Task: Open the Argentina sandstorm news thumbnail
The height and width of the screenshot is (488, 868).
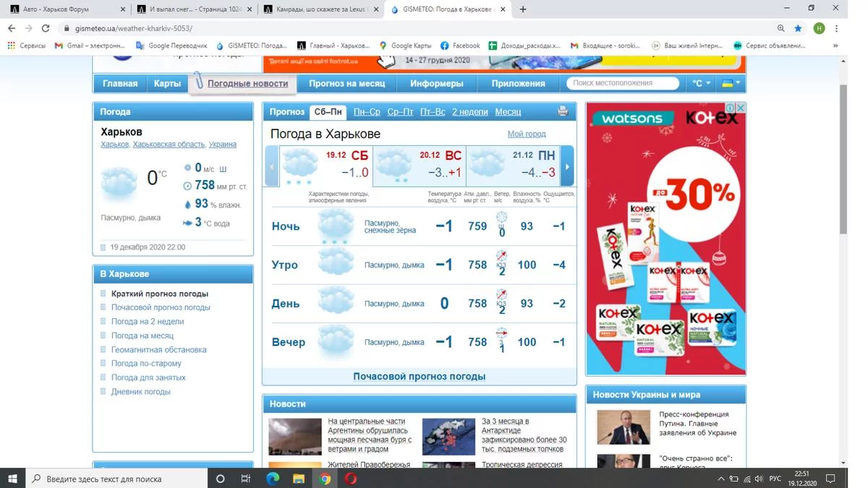Action: pyautogui.click(x=295, y=436)
